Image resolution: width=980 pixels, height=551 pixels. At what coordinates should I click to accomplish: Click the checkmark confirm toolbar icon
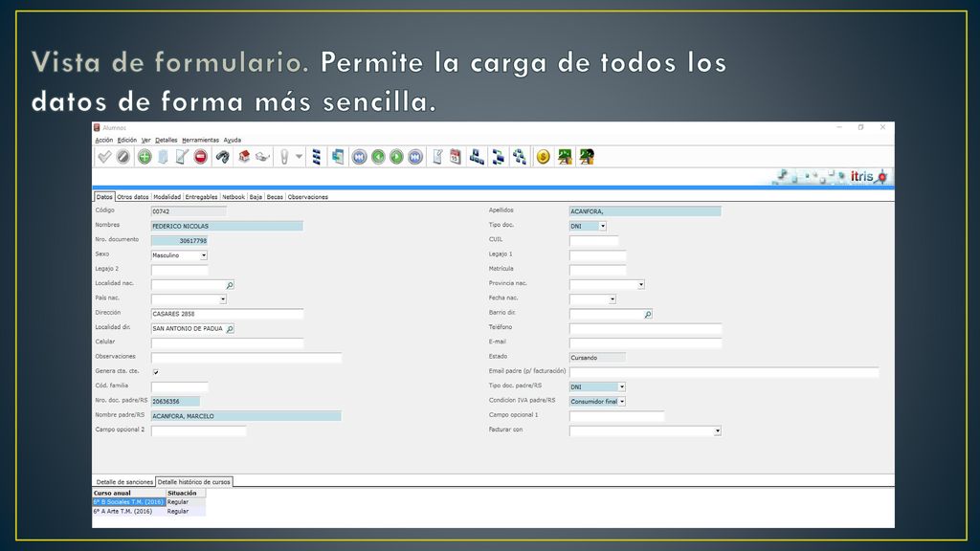tap(104, 157)
